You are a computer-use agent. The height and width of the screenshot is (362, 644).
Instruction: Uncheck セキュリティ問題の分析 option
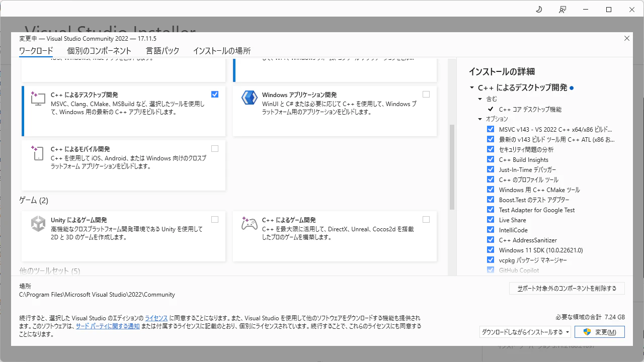(491, 149)
